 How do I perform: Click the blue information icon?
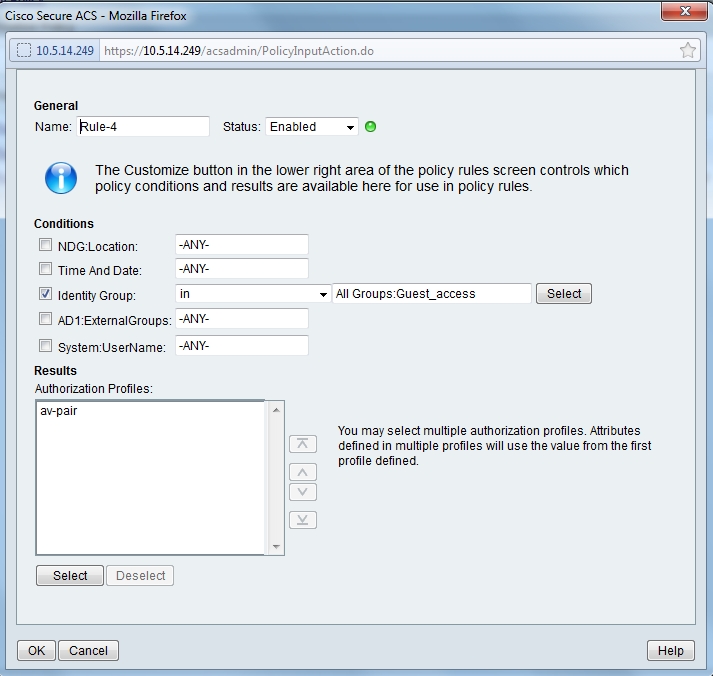61,178
